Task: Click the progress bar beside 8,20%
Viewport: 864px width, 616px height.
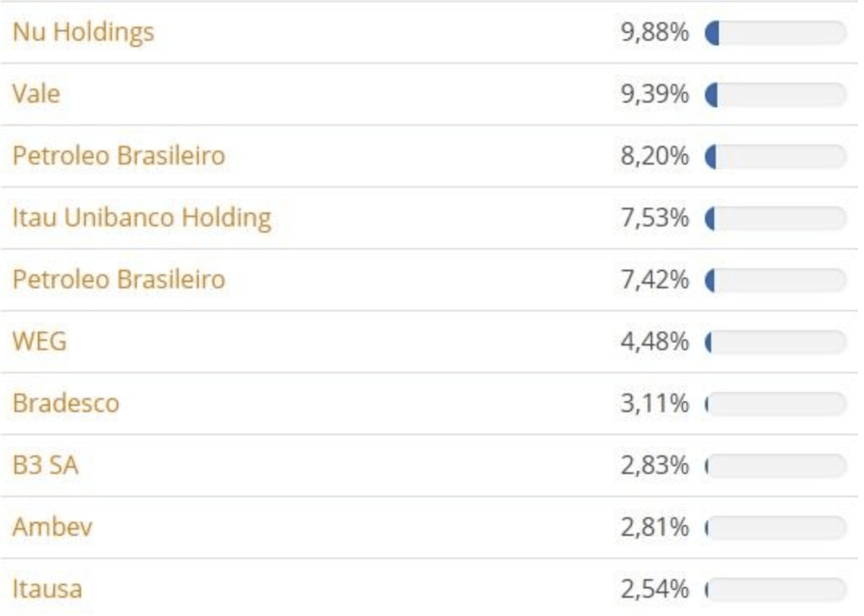Action: tap(775, 156)
